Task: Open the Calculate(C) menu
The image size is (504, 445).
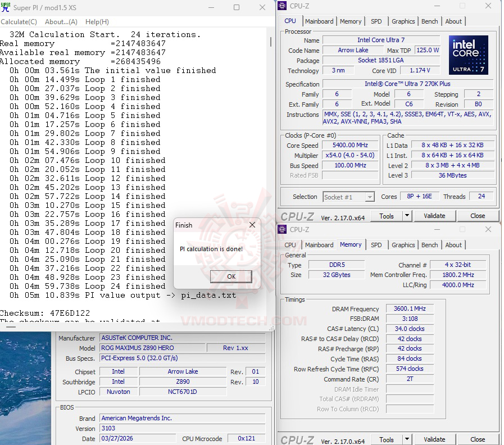Action: [x=19, y=22]
